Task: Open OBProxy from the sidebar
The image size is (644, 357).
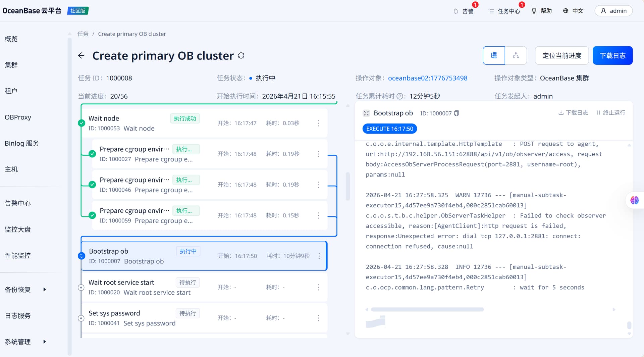Action: pos(18,117)
